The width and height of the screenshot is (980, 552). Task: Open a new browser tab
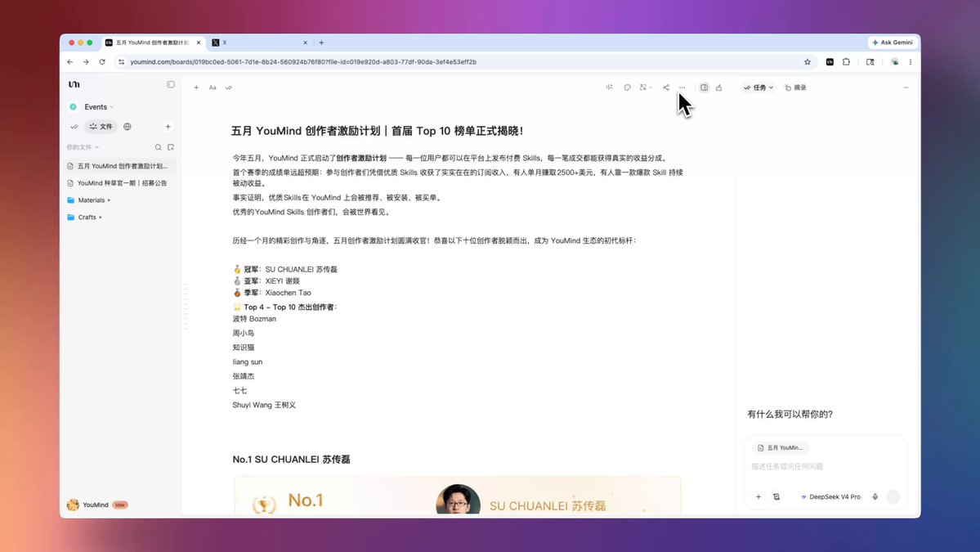pyautogui.click(x=321, y=43)
